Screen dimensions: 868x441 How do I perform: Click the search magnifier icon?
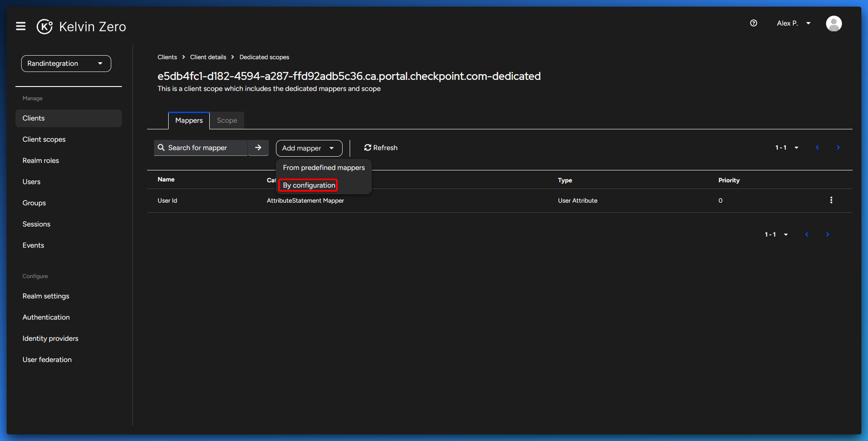coord(161,147)
